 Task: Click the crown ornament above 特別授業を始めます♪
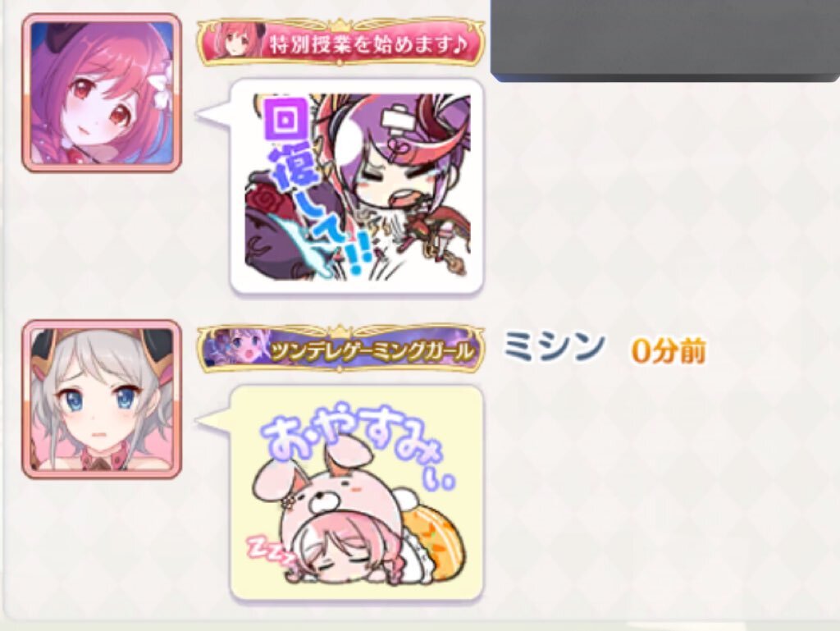[x=340, y=24]
